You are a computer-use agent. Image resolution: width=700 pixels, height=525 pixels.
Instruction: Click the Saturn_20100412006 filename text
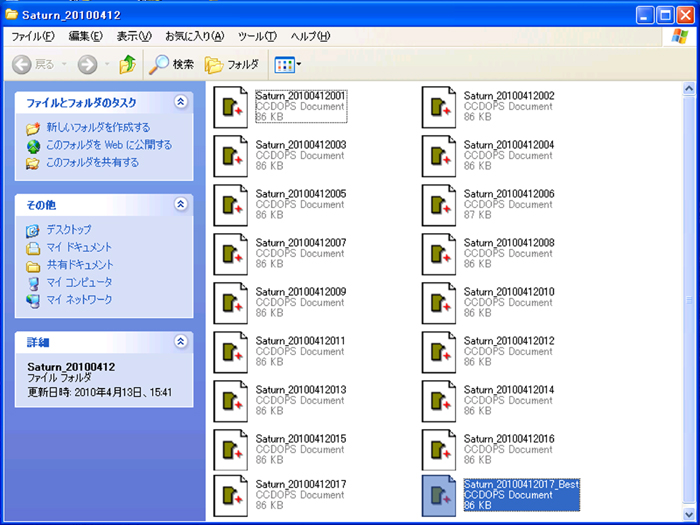(509, 194)
